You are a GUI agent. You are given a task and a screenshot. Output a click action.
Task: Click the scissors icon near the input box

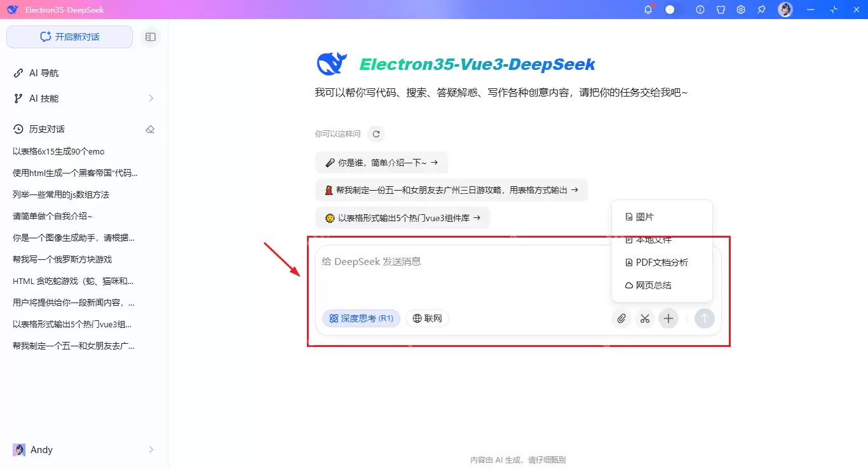pos(645,318)
